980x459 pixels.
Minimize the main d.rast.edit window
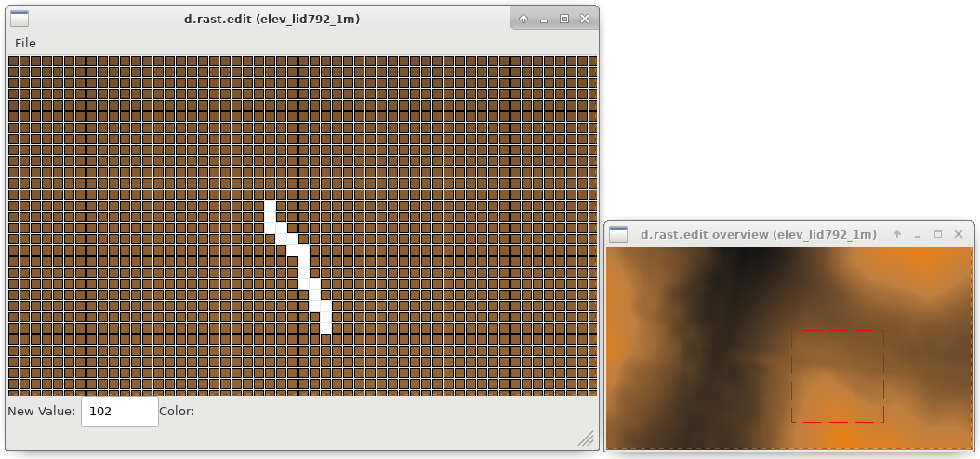pos(544,19)
